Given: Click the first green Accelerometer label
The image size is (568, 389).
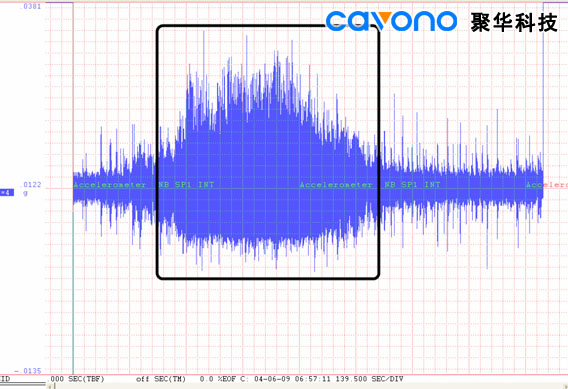Looking at the screenshot, I should (x=110, y=185).
